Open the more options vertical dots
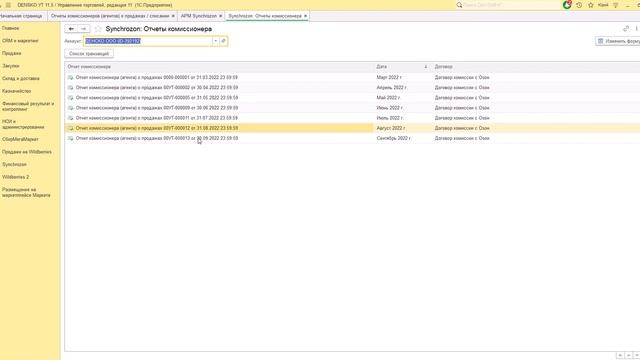 pos(636,29)
